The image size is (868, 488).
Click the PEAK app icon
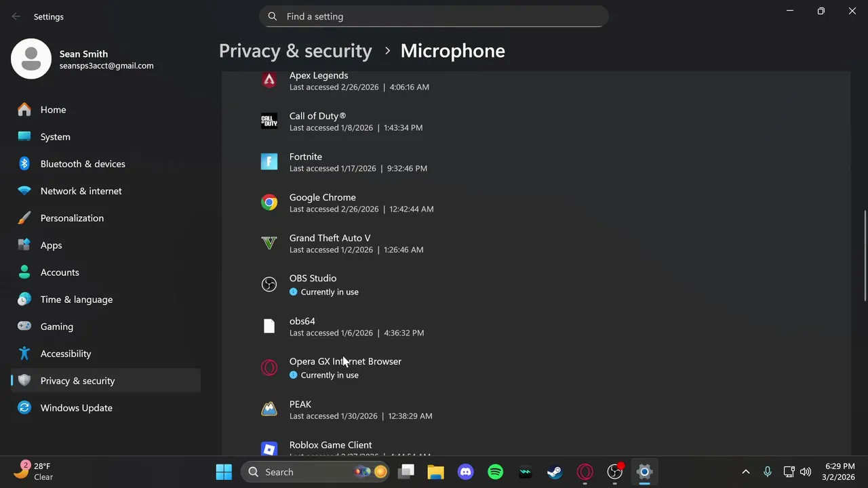pyautogui.click(x=269, y=409)
